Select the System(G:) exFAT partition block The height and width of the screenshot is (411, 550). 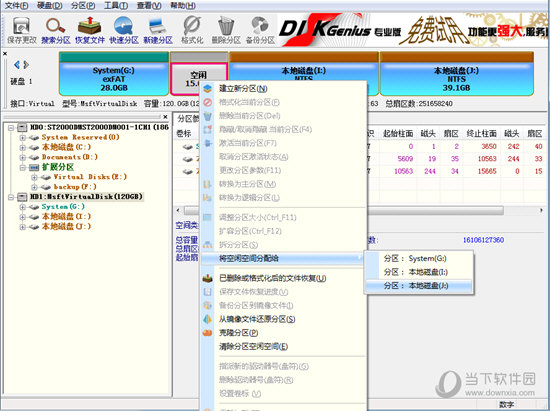point(114,74)
